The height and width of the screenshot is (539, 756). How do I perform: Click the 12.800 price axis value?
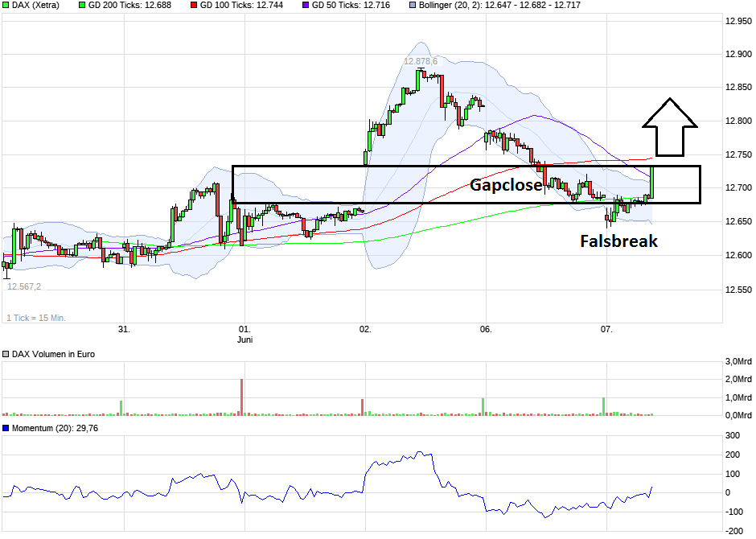(x=738, y=121)
